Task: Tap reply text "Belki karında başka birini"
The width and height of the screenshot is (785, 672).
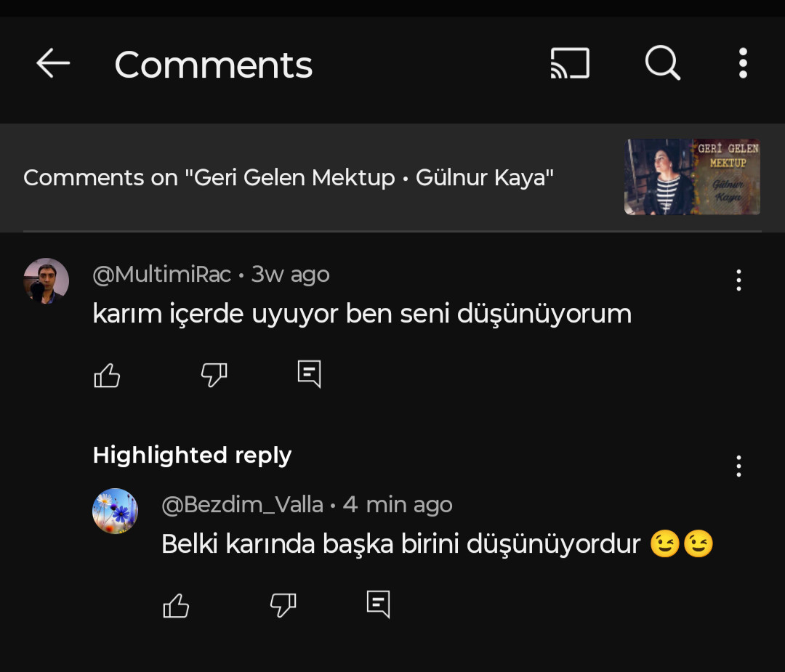Action: point(400,543)
